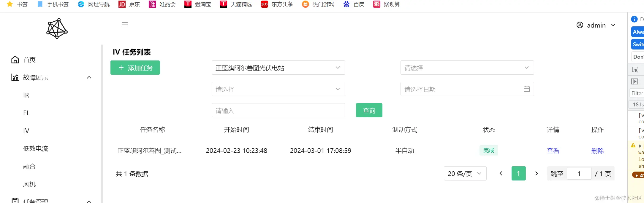
Task: Click the 跳至 page number input
Action: click(x=579, y=174)
